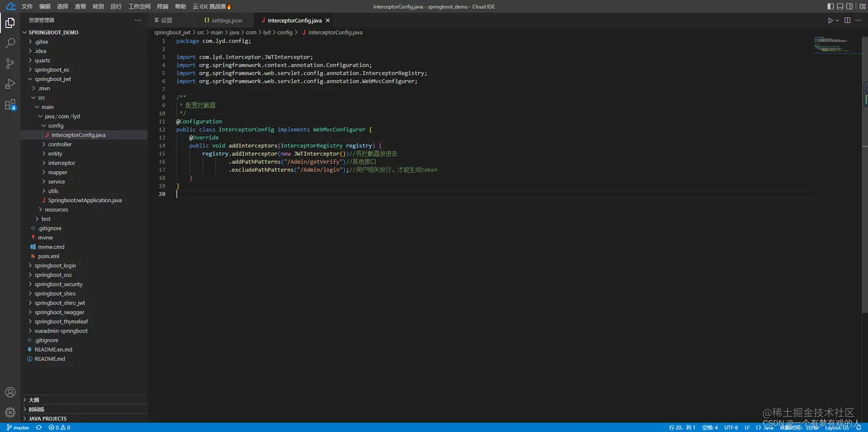This screenshot has height=432, width=868.
Task: Click the config breadcrumb segment
Action: coord(285,32)
